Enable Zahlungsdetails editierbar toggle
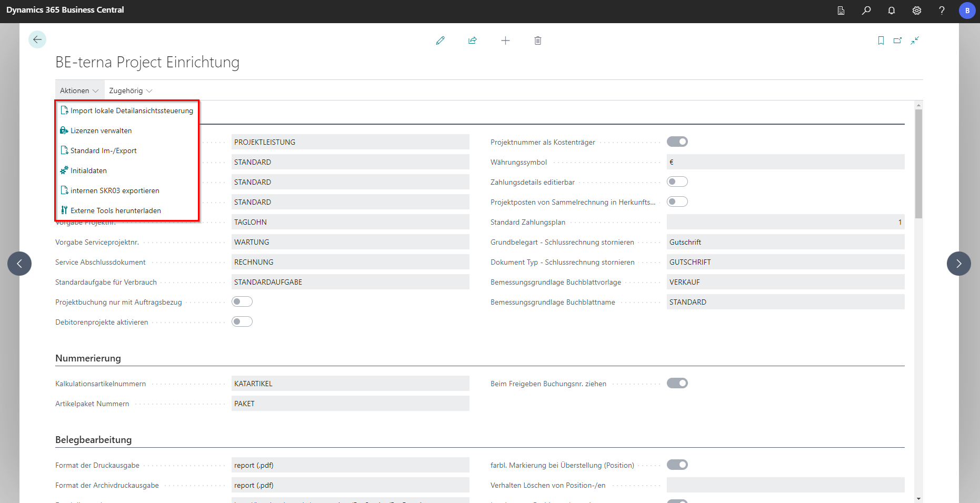This screenshot has width=980, height=503. (x=677, y=182)
